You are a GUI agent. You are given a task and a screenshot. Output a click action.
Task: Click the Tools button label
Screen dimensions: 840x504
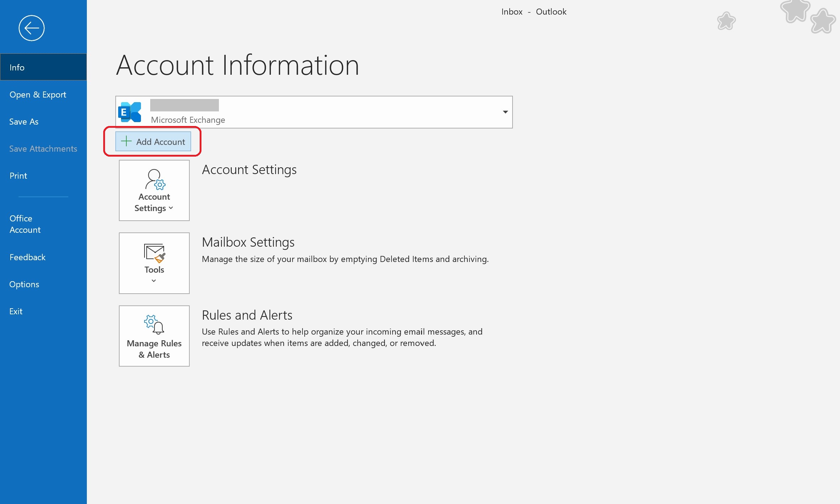(x=154, y=269)
